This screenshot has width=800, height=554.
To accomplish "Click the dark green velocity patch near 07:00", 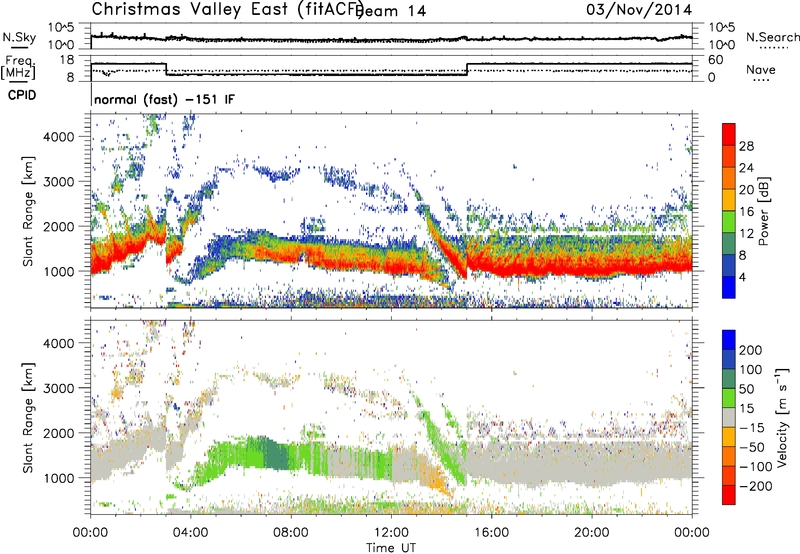I will (276, 456).
